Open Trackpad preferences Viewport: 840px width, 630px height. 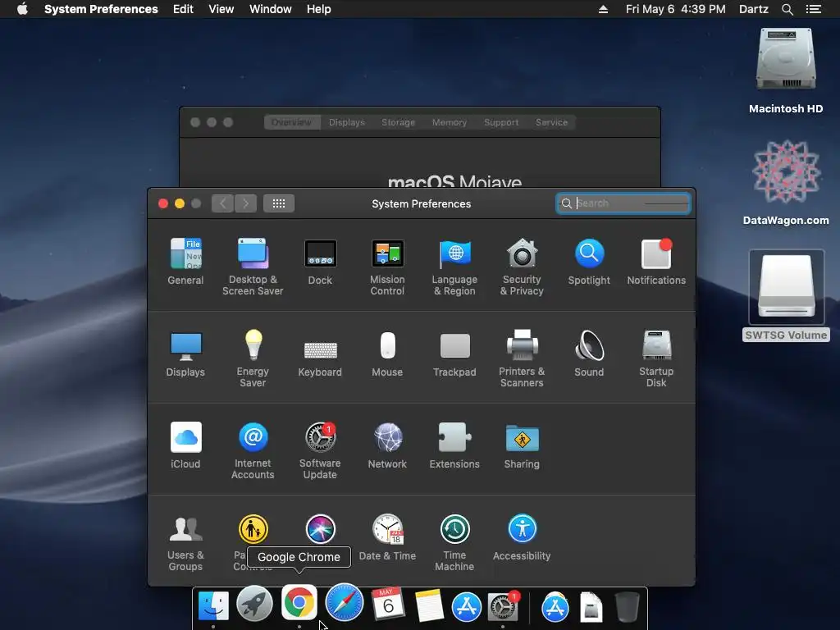[454, 354]
